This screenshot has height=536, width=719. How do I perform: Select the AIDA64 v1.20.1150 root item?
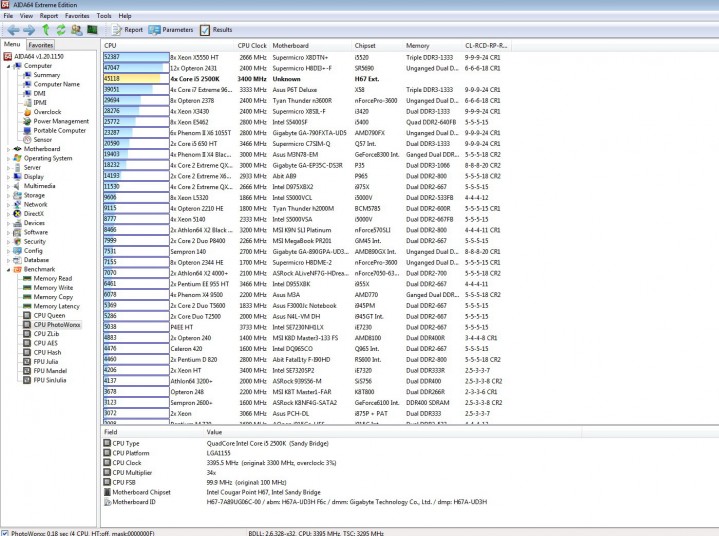coord(33,56)
